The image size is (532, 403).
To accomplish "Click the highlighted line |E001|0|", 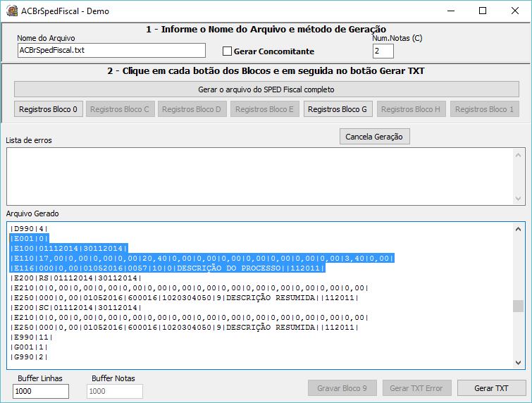I will tap(29, 239).
